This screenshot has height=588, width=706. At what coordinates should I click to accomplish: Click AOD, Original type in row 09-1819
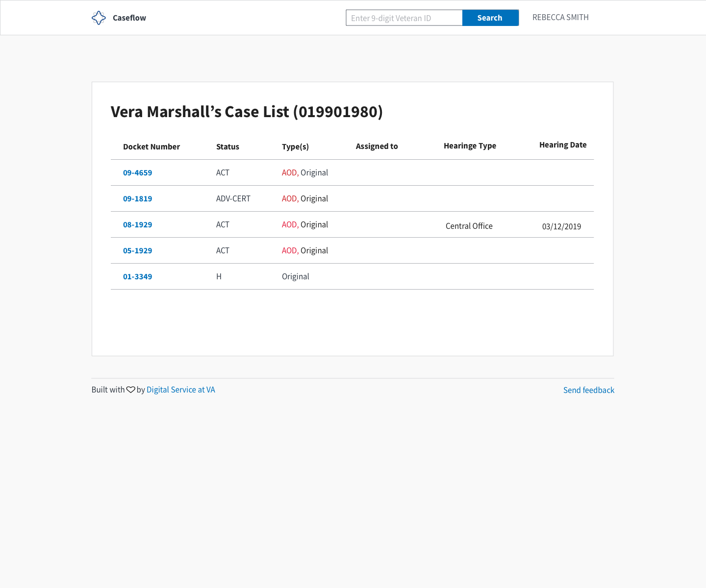(305, 198)
